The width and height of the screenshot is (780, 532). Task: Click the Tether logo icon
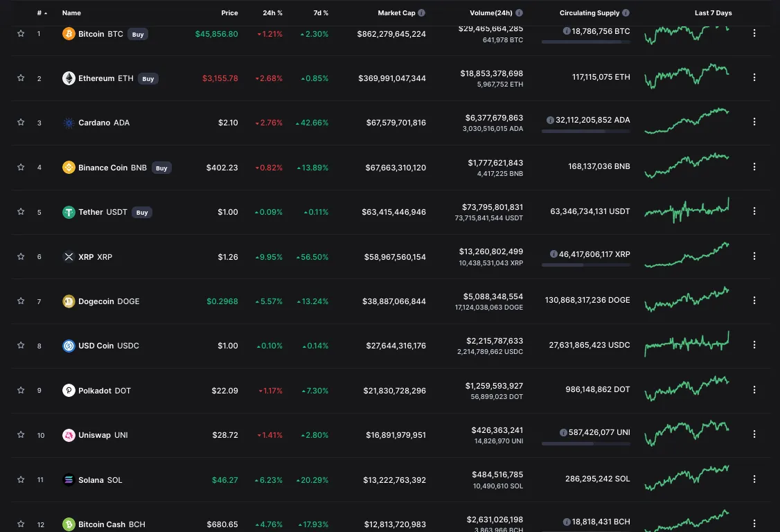point(69,212)
